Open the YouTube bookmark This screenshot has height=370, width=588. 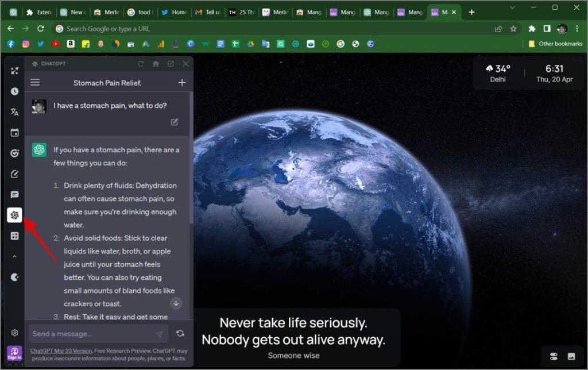click(56, 44)
